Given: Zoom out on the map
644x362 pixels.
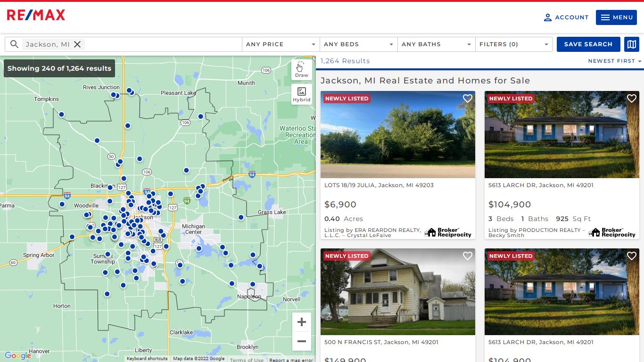Looking at the screenshot, I should (302, 341).
